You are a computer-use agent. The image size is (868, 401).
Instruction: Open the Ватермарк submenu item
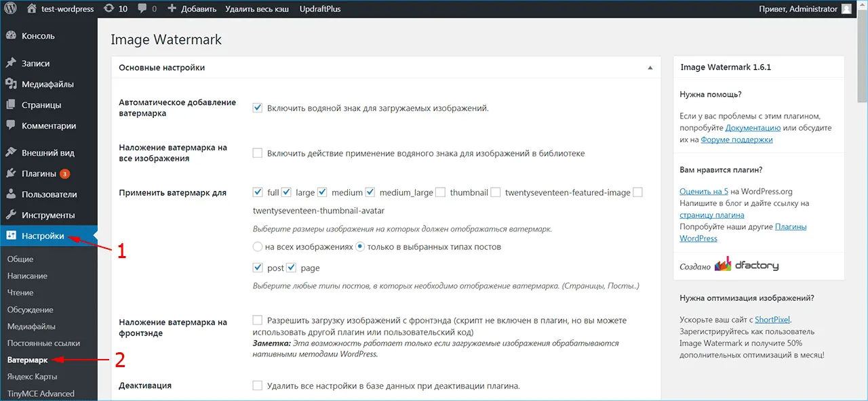(28, 360)
